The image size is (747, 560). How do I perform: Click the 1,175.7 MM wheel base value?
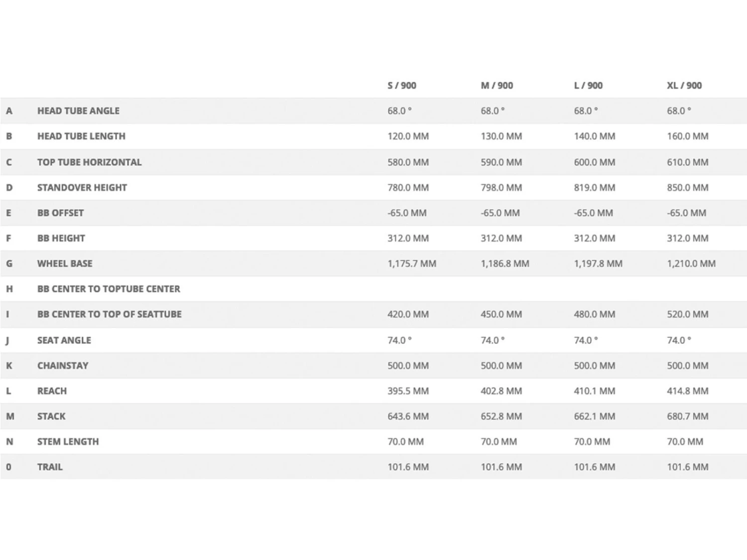(x=411, y=264)
